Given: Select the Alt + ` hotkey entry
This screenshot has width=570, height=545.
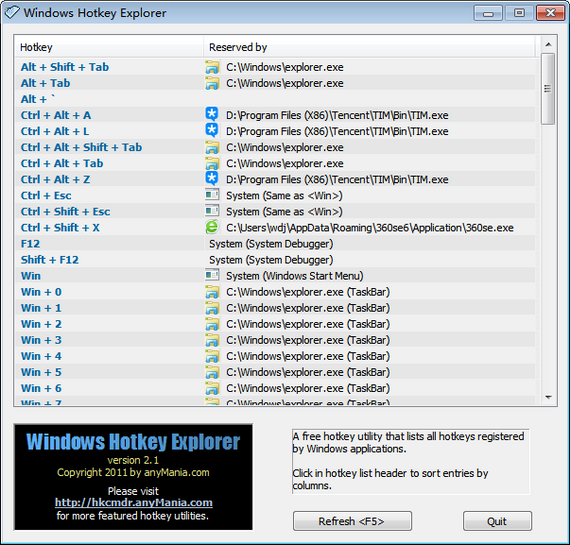Looking at the screenshot, I should [x=38, y=99].
